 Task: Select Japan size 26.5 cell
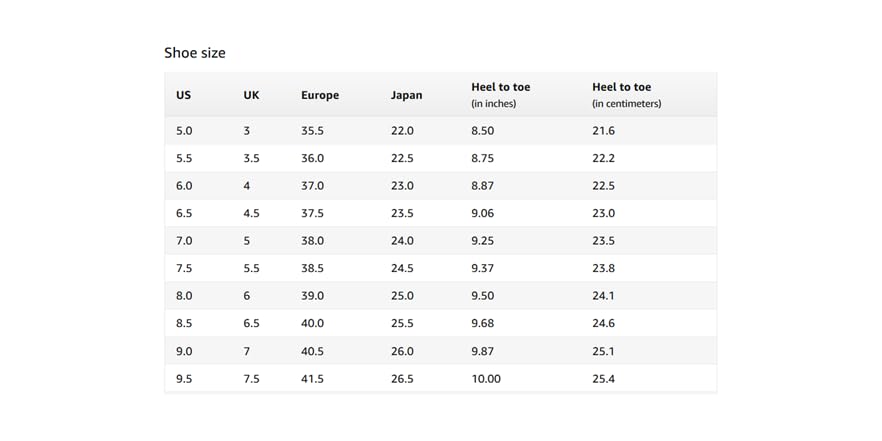402,379
